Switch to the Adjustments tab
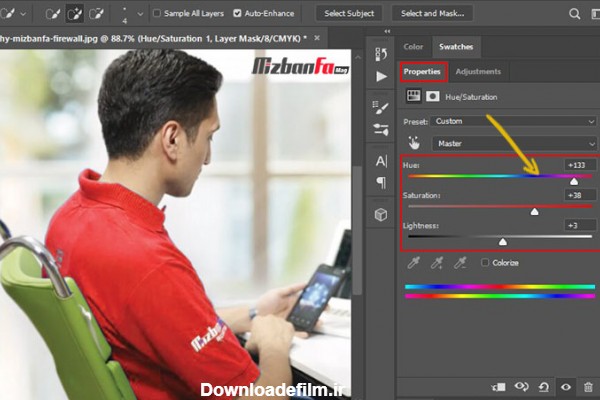 click(478, 72)
